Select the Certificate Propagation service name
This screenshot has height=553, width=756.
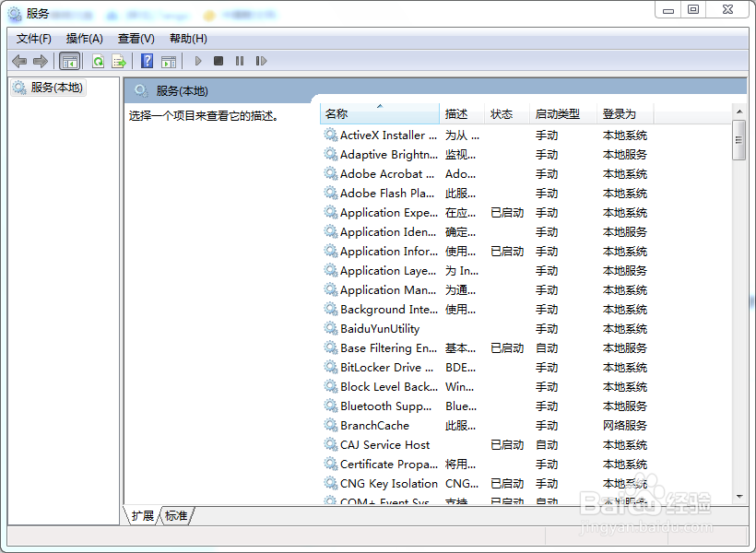[x=389, y=465]
